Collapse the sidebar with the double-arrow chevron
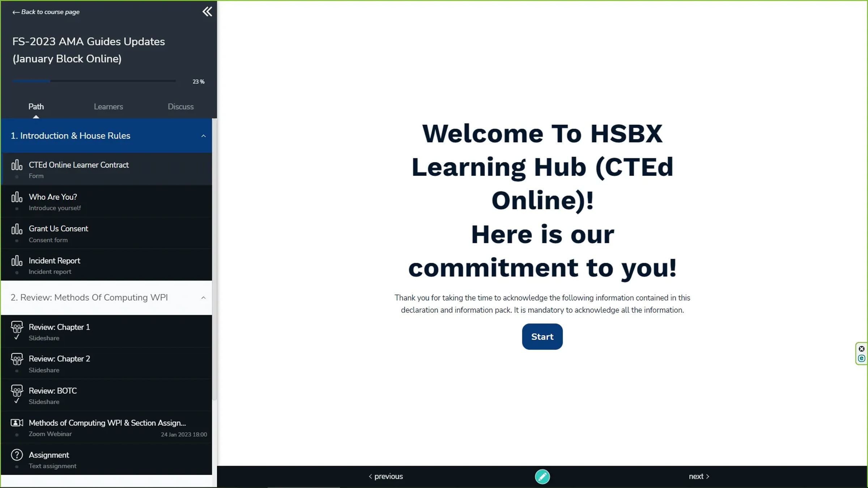This screenshot has width=868, height=488. [207, 11]
